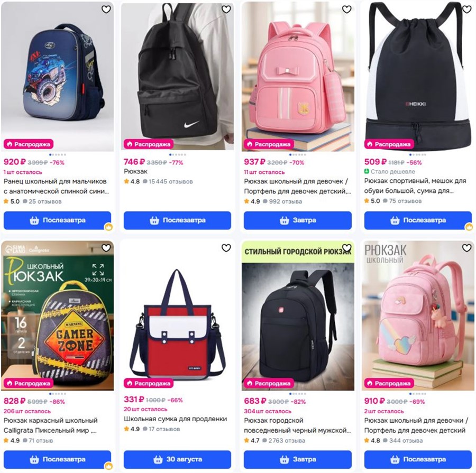Viewport: 476px width, 473px height.
Task: Click 30 августа button for school bag
Action: (x=177, y=459)
